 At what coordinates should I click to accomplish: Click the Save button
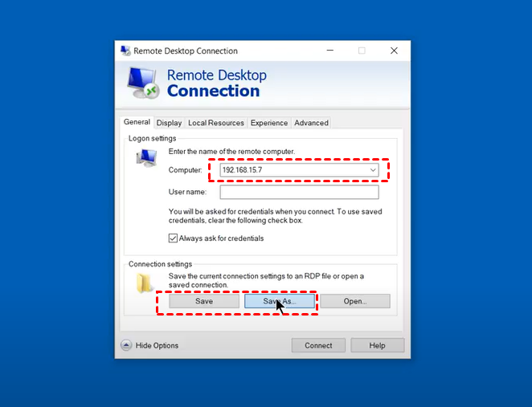[204, 301]
